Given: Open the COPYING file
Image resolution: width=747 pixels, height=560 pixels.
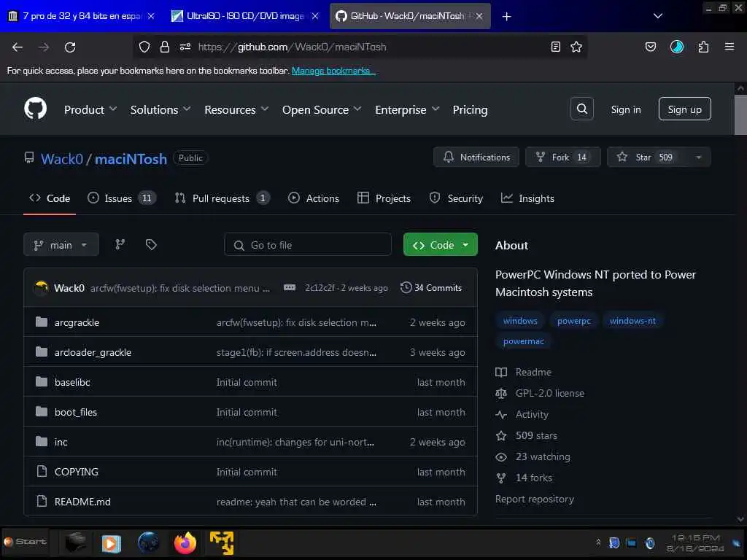Looking at the screenshot, I should [76, 472].
